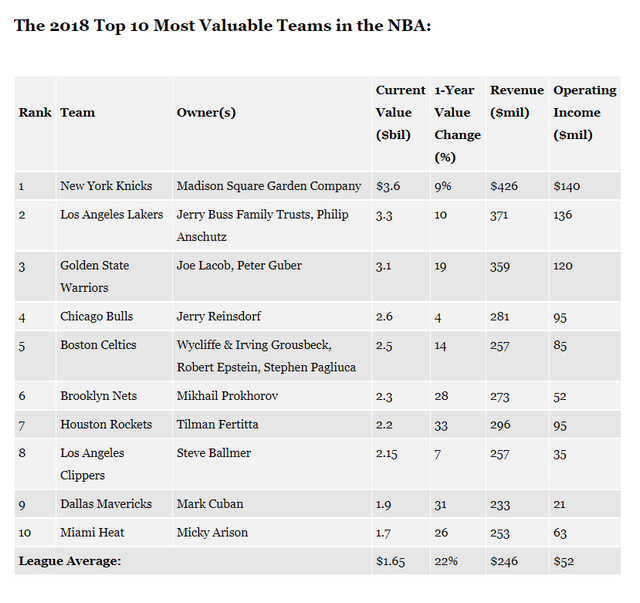Select the Golden State Warriors cell
This screenshot has width=640, height=603.
tap(94, 276)
